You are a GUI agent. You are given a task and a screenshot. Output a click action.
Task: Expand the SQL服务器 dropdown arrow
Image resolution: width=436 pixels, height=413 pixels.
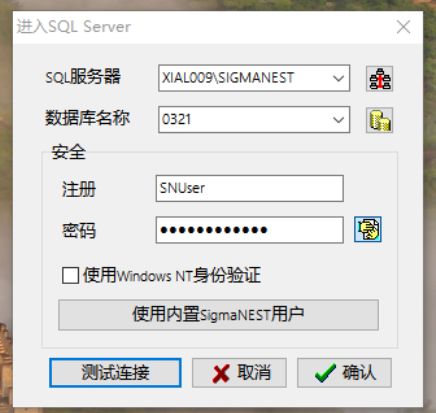(338, 78)
